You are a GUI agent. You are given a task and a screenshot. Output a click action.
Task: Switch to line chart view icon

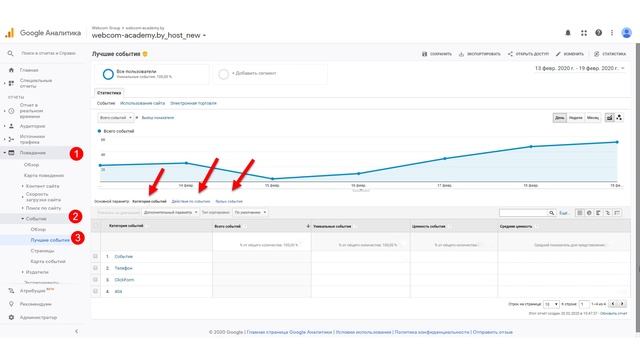click(x=609, y=118)
